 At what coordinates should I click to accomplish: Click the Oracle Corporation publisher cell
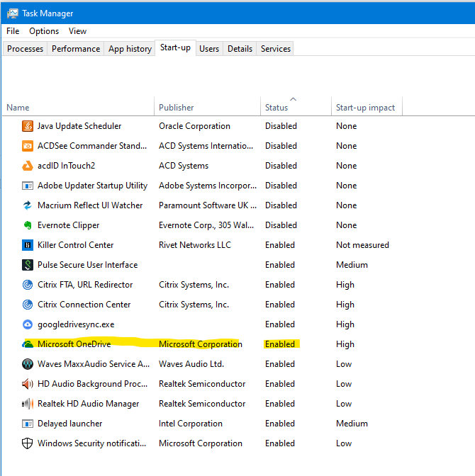coord(194,126)
